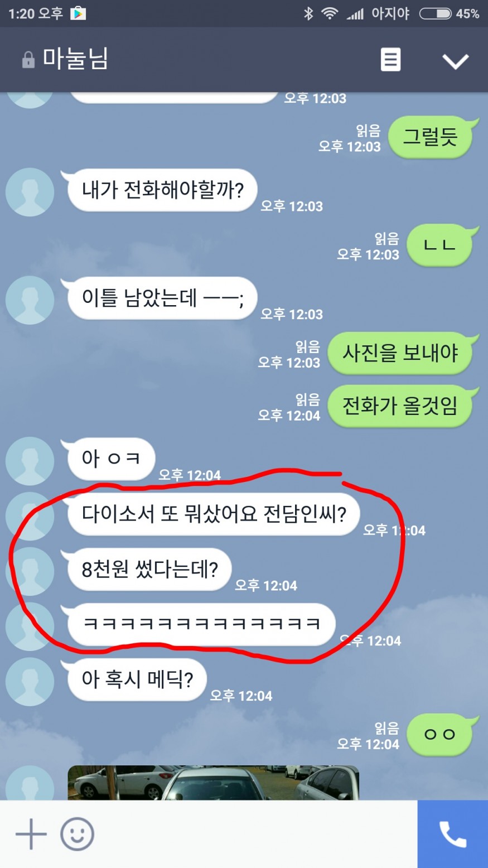
Task: Select the 그럴듯 green message bubble
Action: [x=430, y=137]
